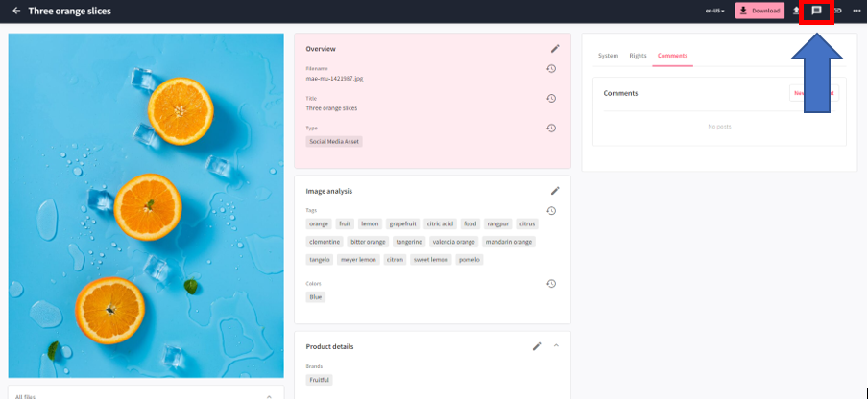Click the upload arrow icon beside Download
This screenshot has width=868, height=399.
795,11
